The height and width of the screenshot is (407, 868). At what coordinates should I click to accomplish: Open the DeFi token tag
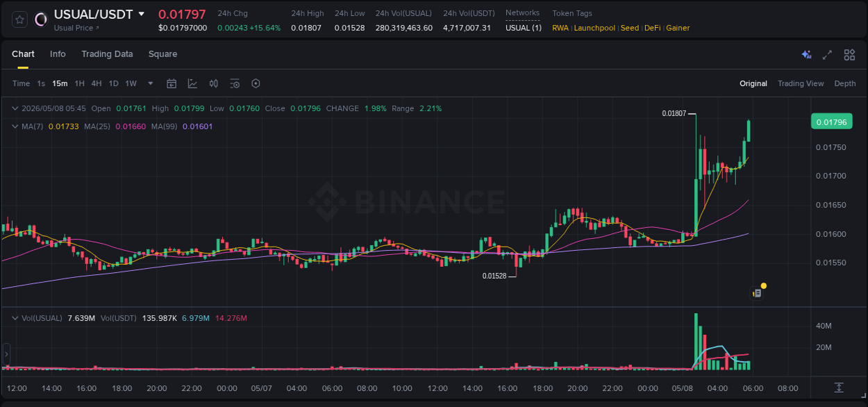pos(652,28)
